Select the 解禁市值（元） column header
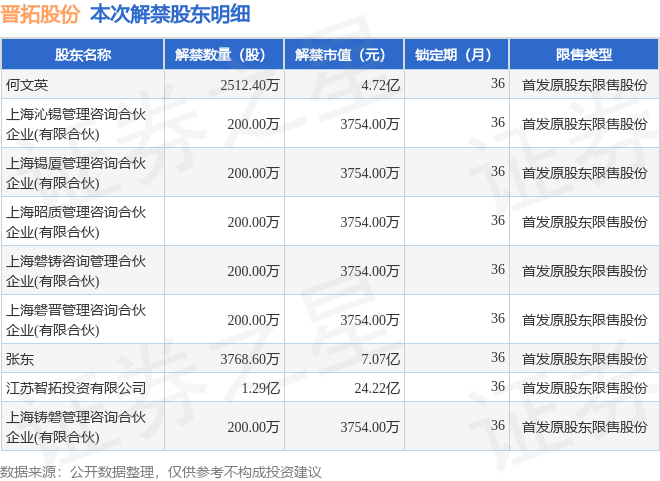This screenshot has height=481, width=660. [344, 54]
